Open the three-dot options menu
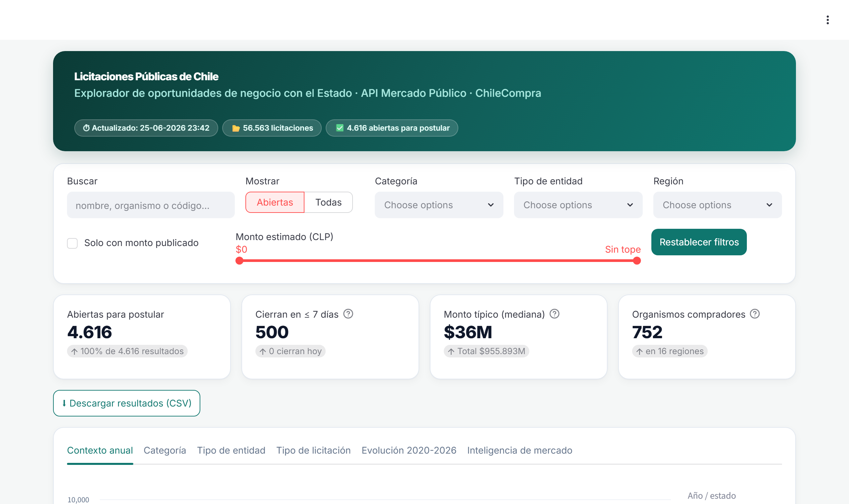This screenshot has height=504, width=849. (827, 20)
